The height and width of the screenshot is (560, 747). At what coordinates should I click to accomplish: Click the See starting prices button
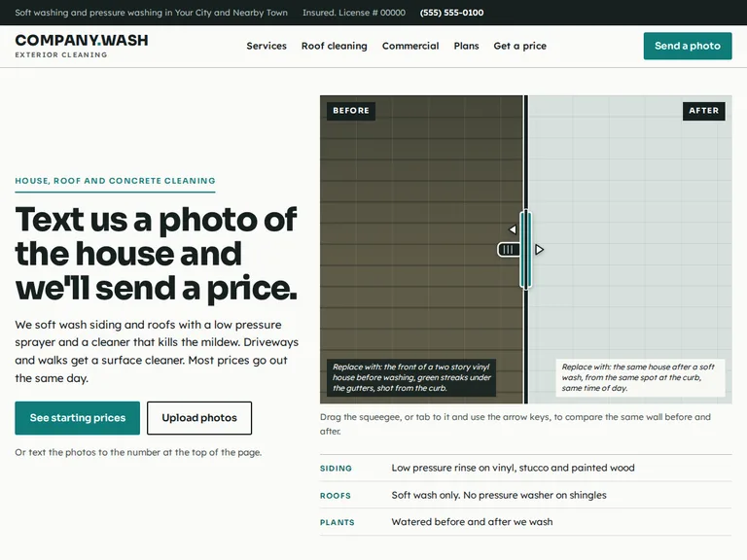(x=77, y=418)
